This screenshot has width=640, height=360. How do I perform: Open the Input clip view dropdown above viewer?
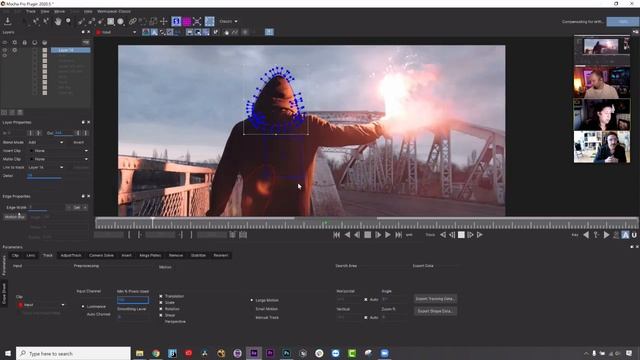116,32
